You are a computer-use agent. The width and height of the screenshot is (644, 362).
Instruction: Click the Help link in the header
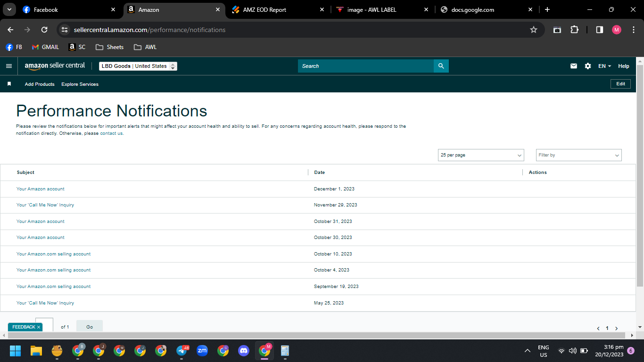[x=624, y=66]
